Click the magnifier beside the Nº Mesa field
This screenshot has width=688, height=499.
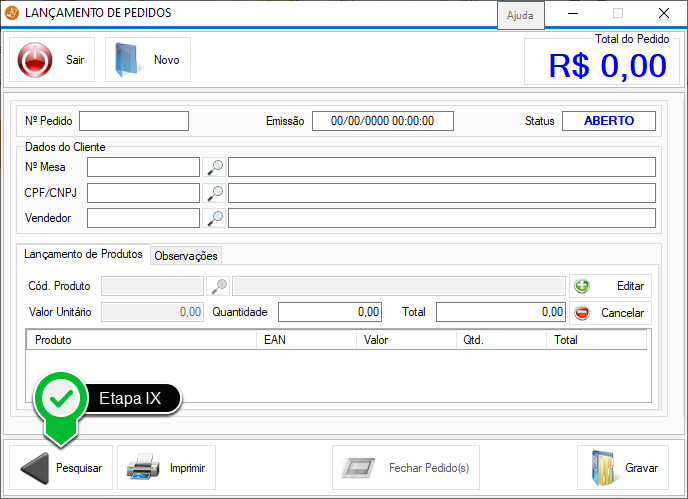[215, 167]
